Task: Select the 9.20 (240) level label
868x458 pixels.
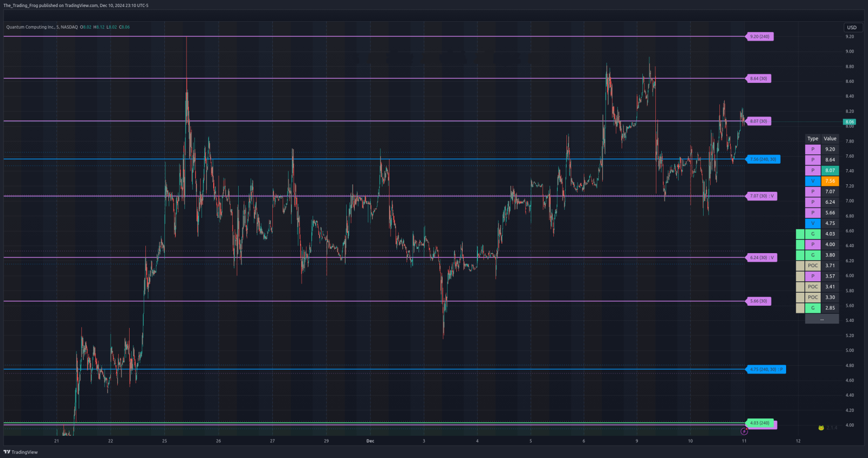Action: (x=759, y=37)
